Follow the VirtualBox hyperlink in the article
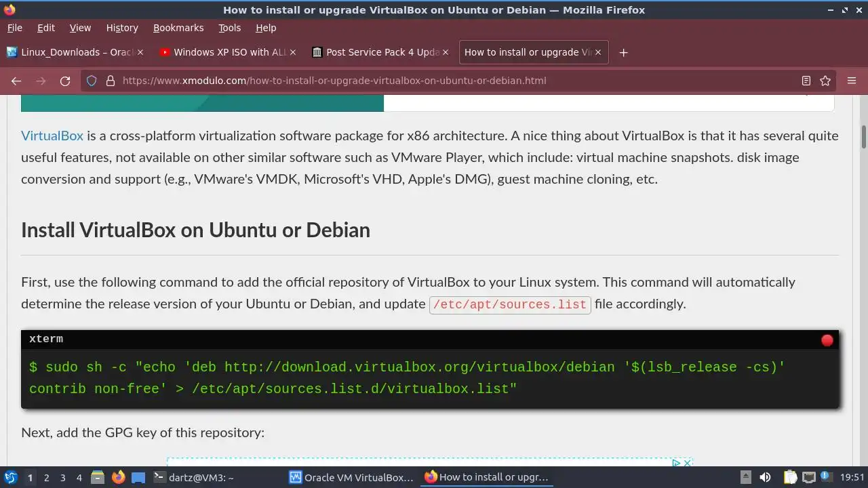The width and height of the screenshot is (868, 488). (x=52, y=136)
